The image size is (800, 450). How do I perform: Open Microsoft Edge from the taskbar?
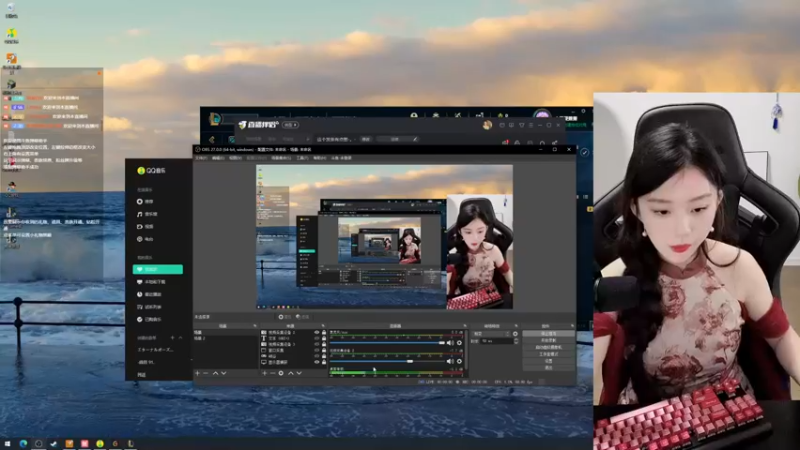[x=23, y=444]
